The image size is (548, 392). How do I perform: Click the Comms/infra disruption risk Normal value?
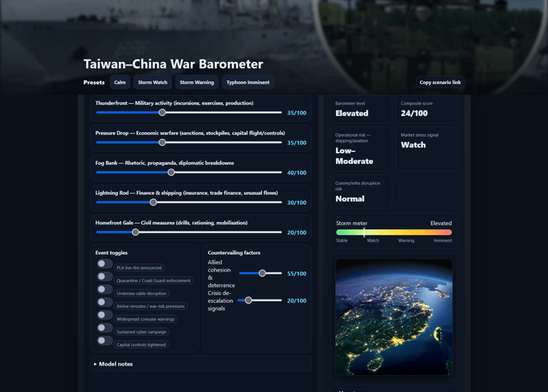pos(350,199)
